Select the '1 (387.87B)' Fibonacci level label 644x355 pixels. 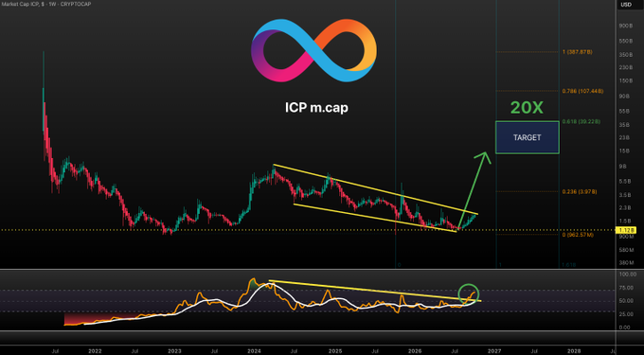click(x=578, y=52)
